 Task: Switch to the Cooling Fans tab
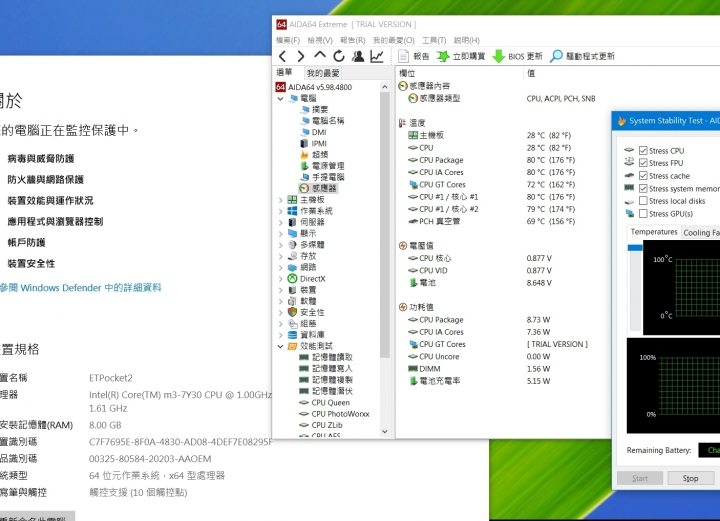(x=701, y=233)
